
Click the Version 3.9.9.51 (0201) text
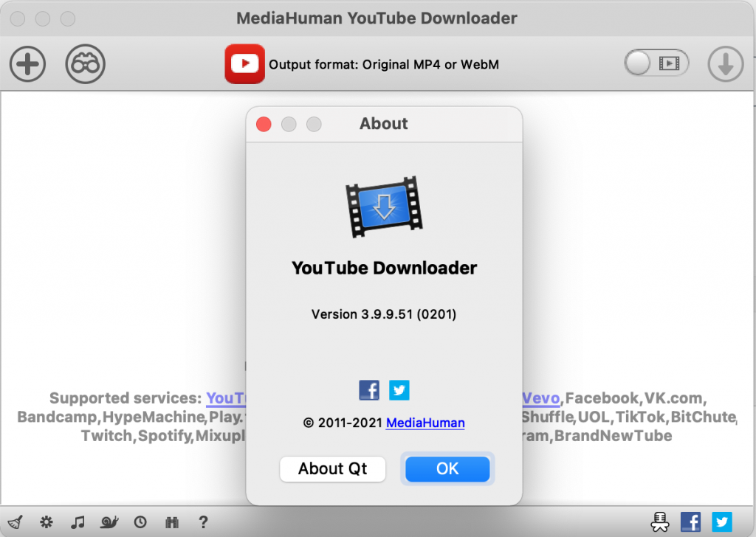tap(384, 314)
